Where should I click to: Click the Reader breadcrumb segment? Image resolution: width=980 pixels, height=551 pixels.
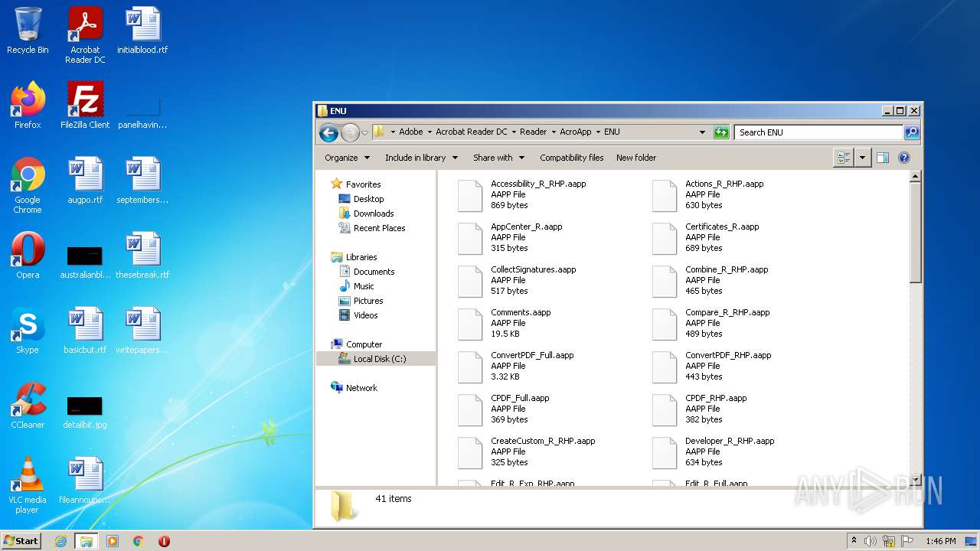pyautogui.click(x=534, y=132)
